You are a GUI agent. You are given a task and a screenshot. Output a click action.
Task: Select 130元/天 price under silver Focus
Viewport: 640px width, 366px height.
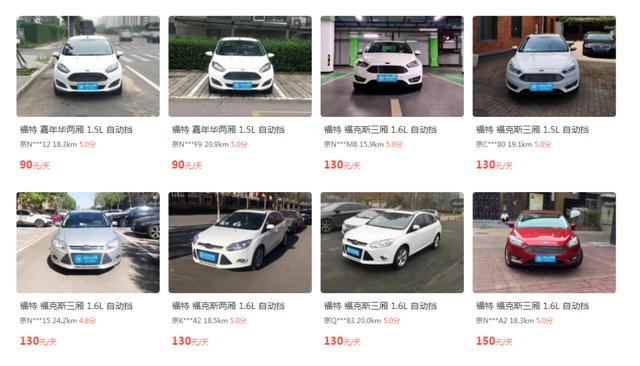pos(38,341)
